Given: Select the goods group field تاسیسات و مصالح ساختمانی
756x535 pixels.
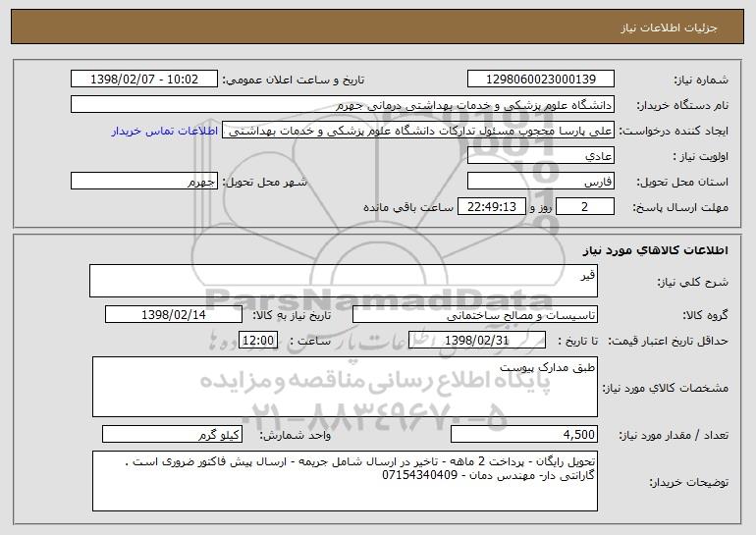Looking at the screenshot, I should (475, 315).
